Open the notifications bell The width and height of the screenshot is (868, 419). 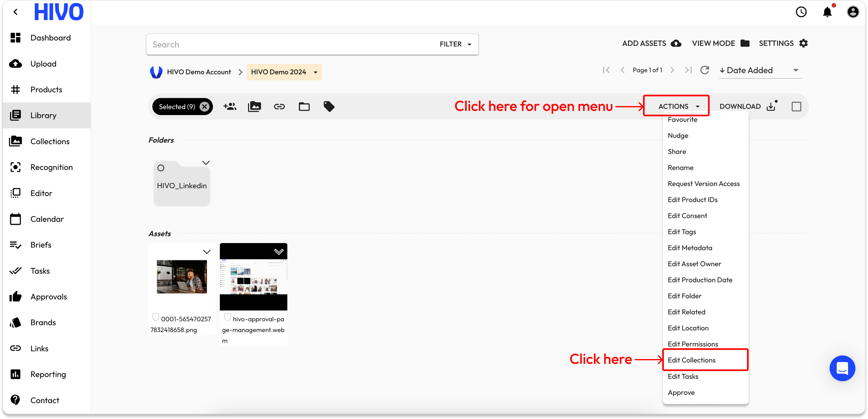(827, 12)
